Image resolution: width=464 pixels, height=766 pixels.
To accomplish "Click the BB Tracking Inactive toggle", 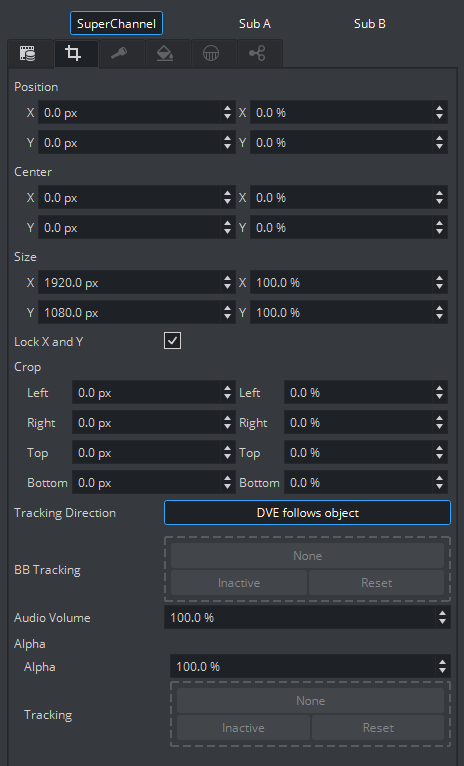I will [239, 582].
